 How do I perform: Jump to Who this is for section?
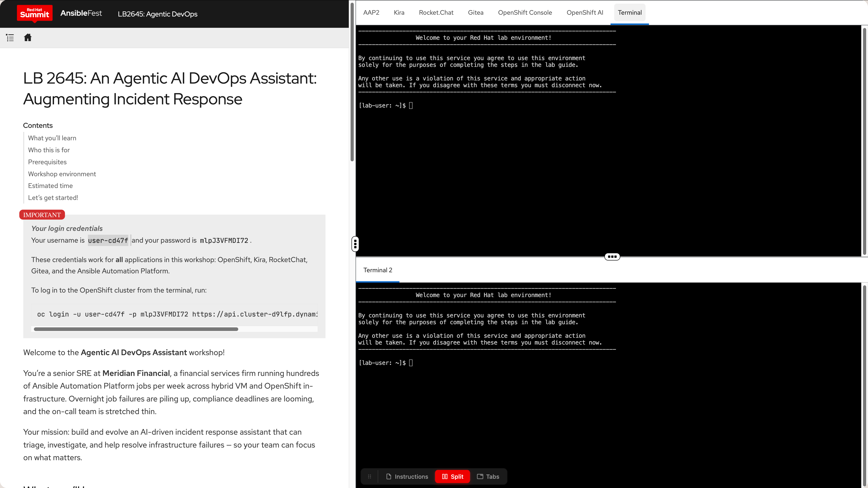click(x=49, y=150)
